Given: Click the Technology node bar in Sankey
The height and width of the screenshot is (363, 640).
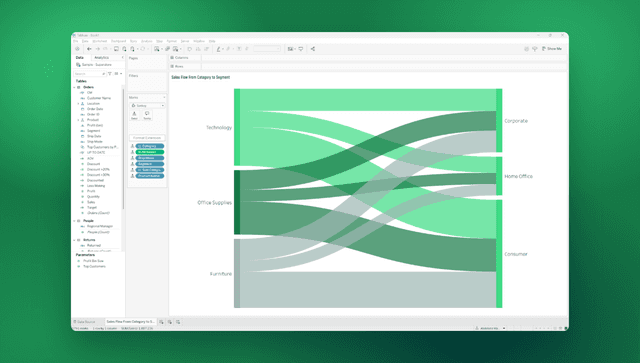Looking at the screenshot, I should [x=237, y=127].
